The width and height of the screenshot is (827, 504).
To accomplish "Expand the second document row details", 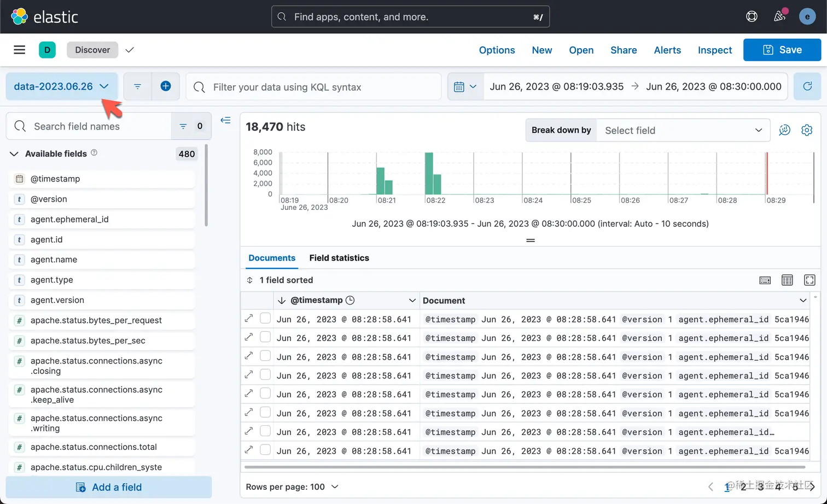I will 249,337.
